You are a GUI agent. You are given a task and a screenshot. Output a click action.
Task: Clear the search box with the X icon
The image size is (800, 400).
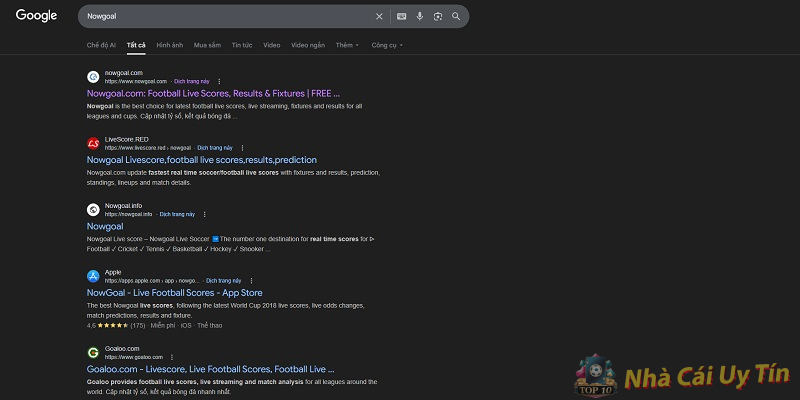pos(379,16)
